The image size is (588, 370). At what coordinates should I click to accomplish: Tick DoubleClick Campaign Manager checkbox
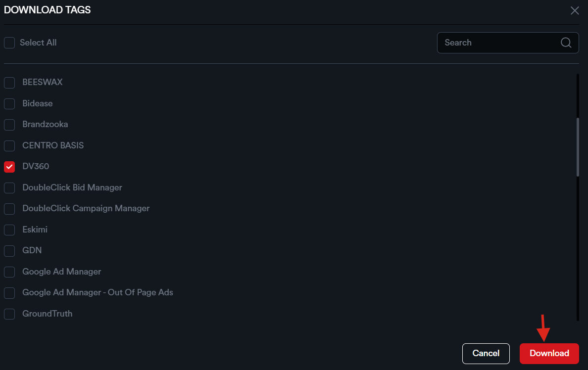[x=9, y=209]
